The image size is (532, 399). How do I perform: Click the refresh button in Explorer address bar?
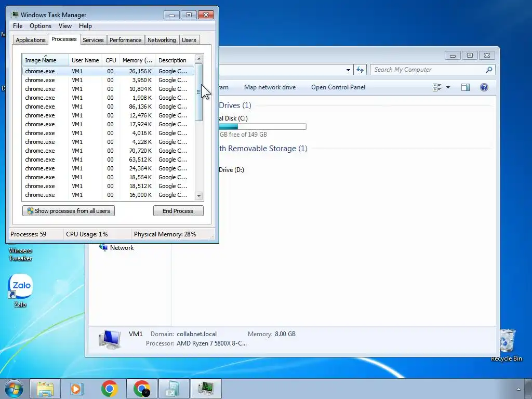(360, 70)
